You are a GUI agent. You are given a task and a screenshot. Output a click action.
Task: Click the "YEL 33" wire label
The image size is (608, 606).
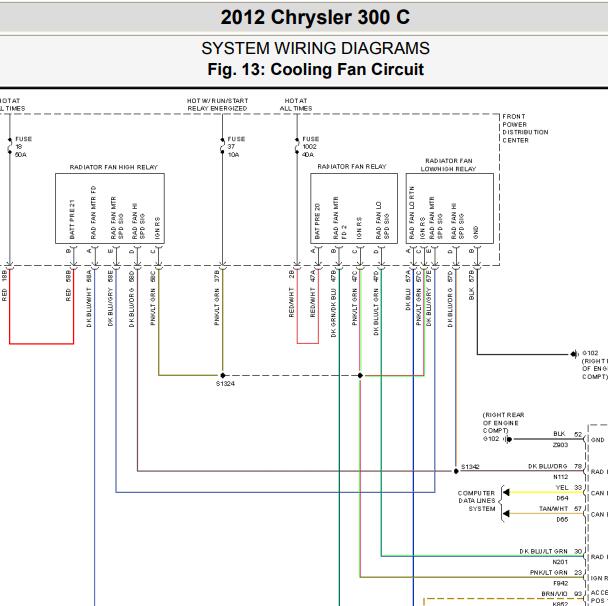point(569,487)
